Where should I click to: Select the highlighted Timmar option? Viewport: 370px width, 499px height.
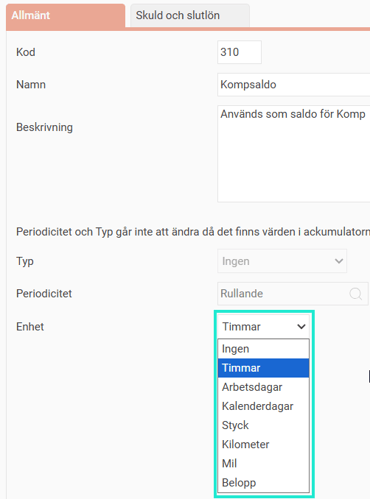264,368
